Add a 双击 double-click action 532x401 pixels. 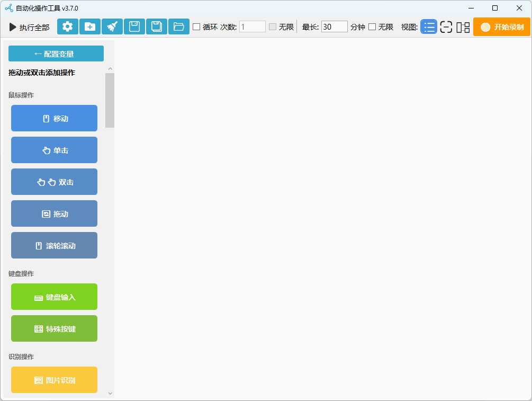(55, 182)
